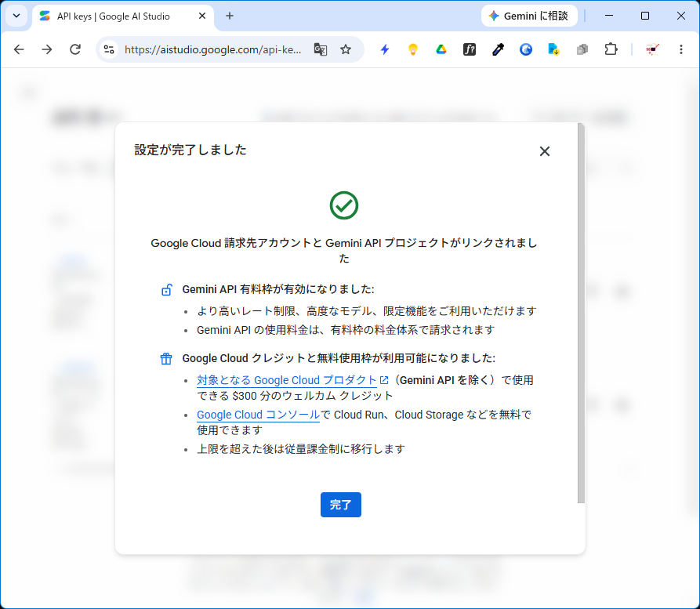Click the yellow light bulb extension icon

coord(413,49)
